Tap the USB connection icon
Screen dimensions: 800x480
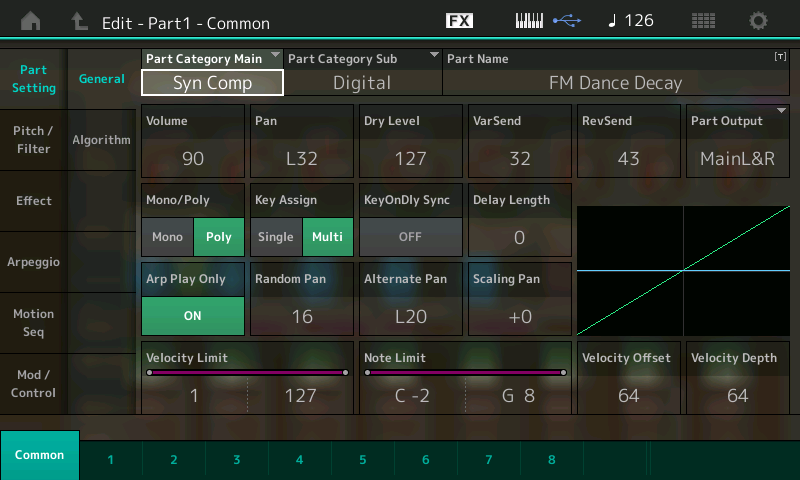click(x=567, y=21)
